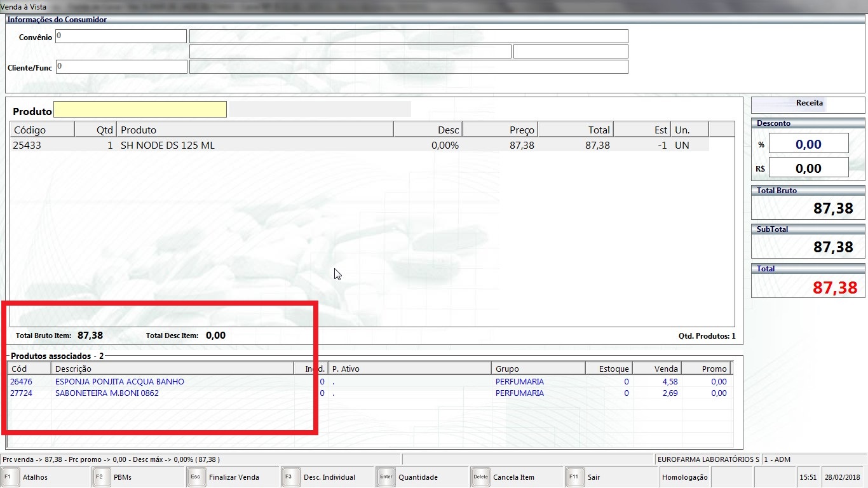Select associated product SABONETEIRA M.BONI 0862
Image resolution: width=868 pixels, height=488 pixels.
[x=107, y=393]
